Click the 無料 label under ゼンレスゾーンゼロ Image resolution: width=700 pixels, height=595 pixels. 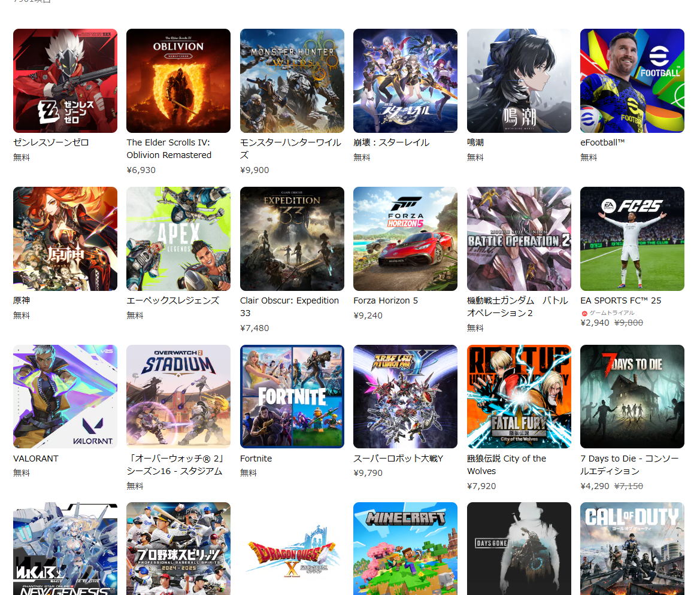click(22, 157)
